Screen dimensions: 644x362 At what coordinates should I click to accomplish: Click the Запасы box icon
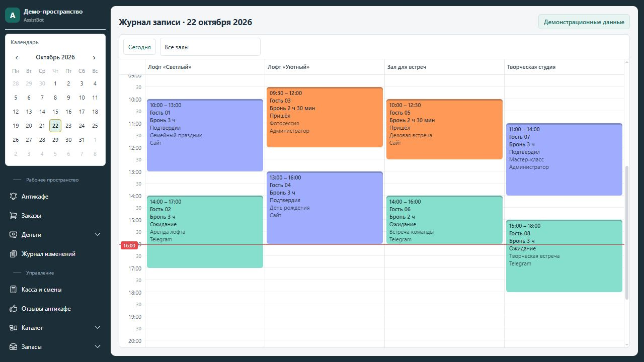13,347
